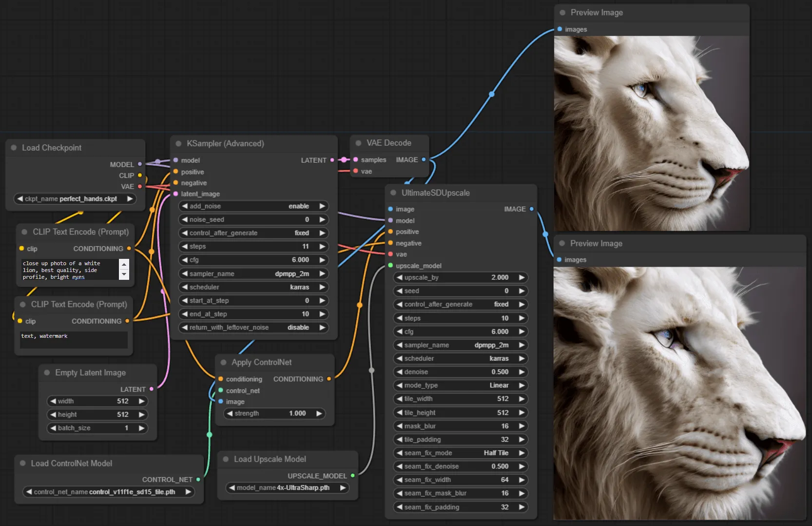Collapse the top Preview Image node

(563, 13)
